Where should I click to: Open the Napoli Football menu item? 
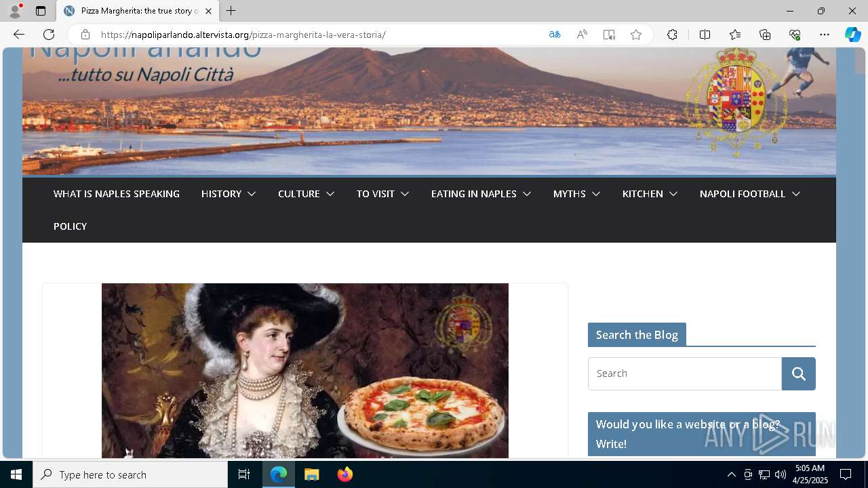click(743, 194)
